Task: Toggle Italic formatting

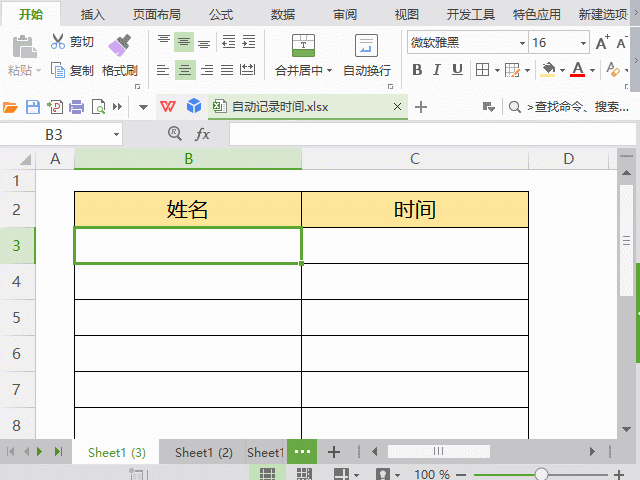Action: pos(437,70)
